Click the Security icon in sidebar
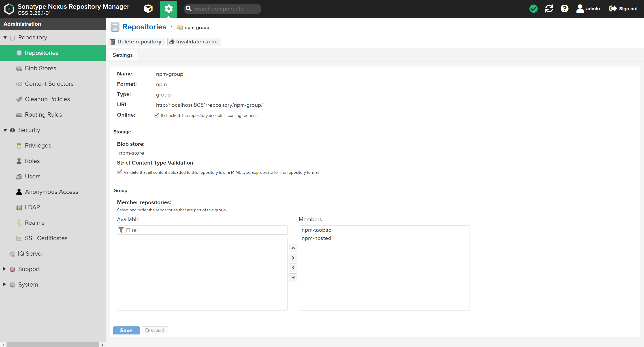Viewport: 644px width, 347px height. pos(12,130)
